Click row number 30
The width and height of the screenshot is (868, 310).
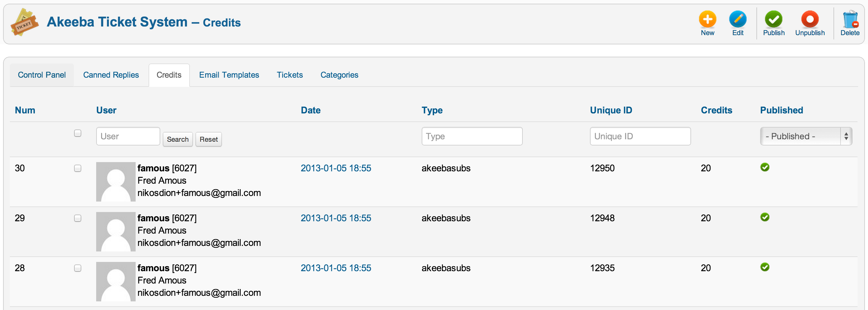coord(19,168)
